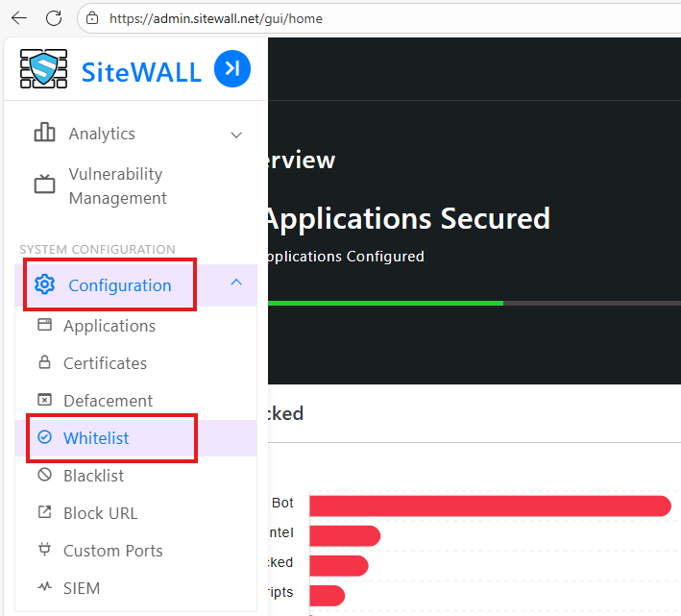The image size is (681, 616).
Task: Go to the Custom Ports page
Action: coord(112,551)
